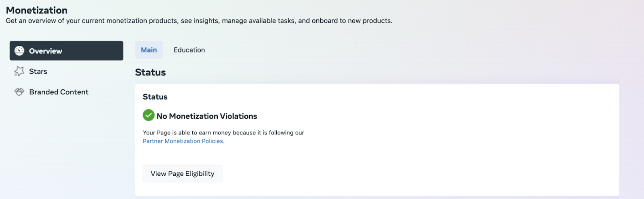Open the Stars section label

[x=38, y=72]
